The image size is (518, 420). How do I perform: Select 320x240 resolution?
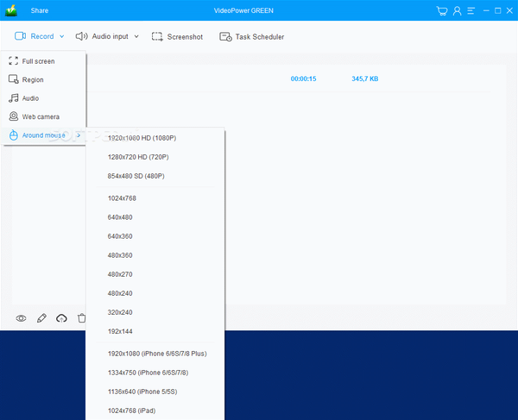click(x=155, y=312)
